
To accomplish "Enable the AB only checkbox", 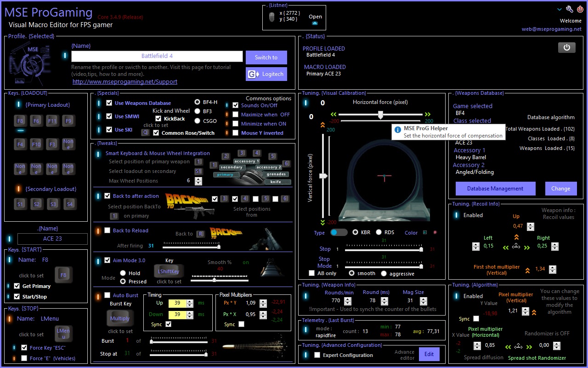I will [x=312, y=273].
